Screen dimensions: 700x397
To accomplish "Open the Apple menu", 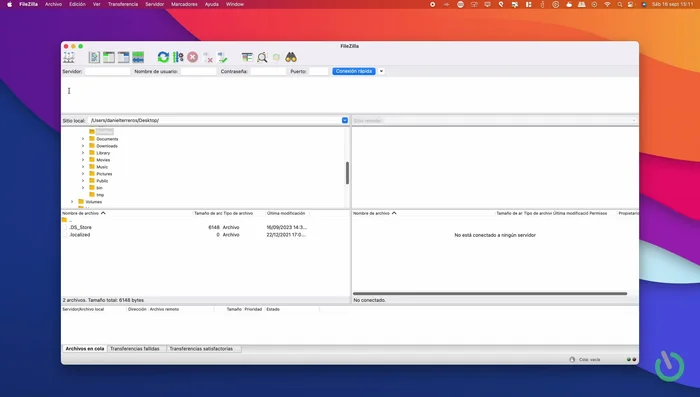I will click(x=9, y=4).
